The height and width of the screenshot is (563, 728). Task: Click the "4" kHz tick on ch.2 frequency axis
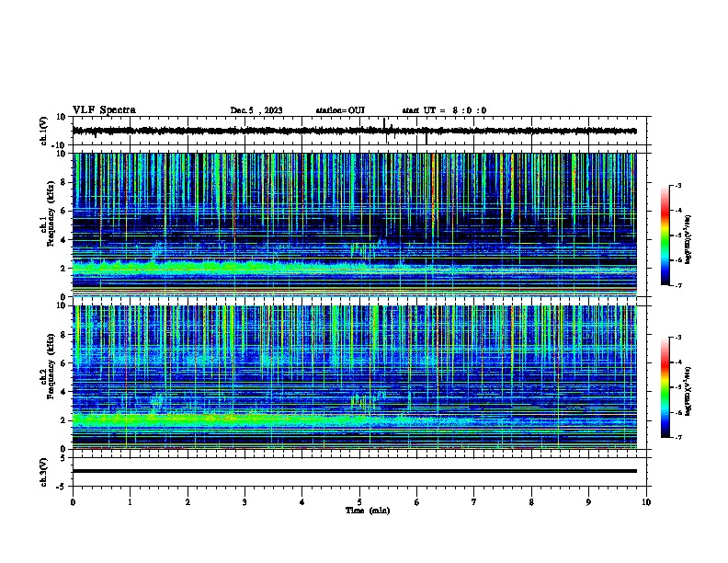(64, 392)
